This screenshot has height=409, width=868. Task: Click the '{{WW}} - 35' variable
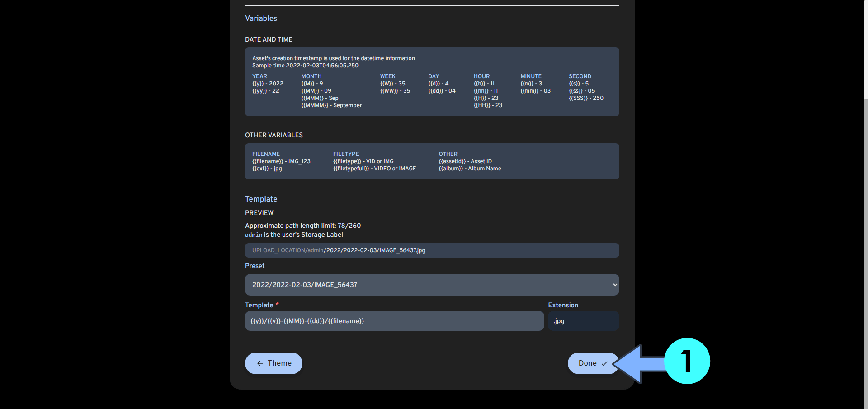tap(395, 91)
